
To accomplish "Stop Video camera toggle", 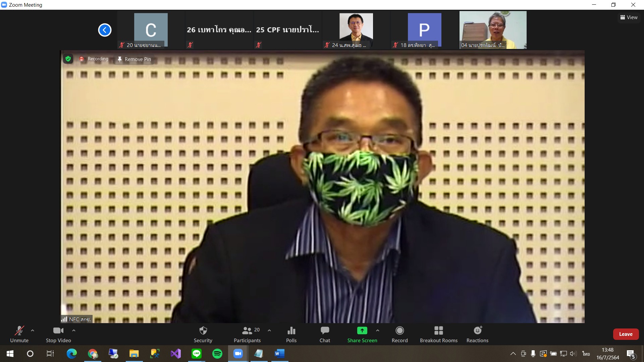I will (58, 334).
